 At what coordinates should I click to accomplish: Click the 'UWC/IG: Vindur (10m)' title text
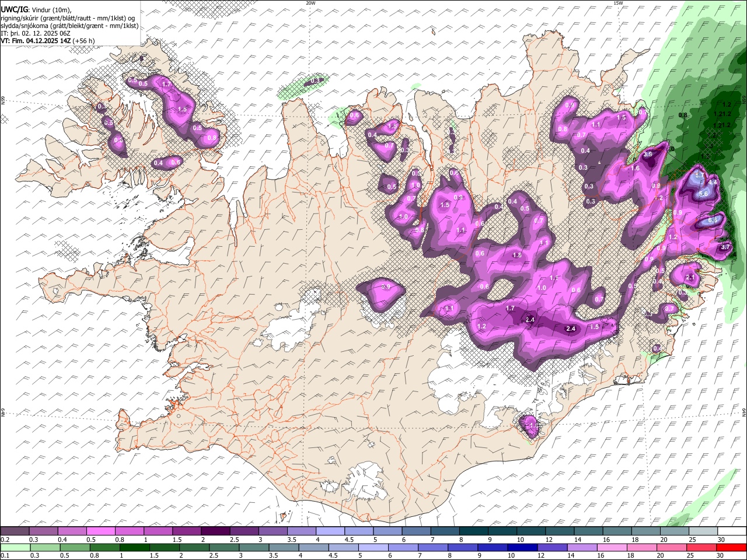[37, 10]
